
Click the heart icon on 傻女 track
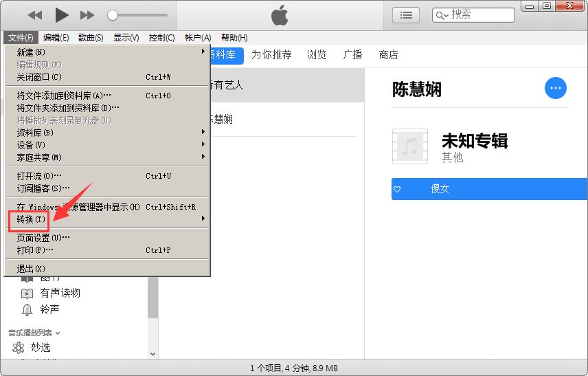click(397, 189)
